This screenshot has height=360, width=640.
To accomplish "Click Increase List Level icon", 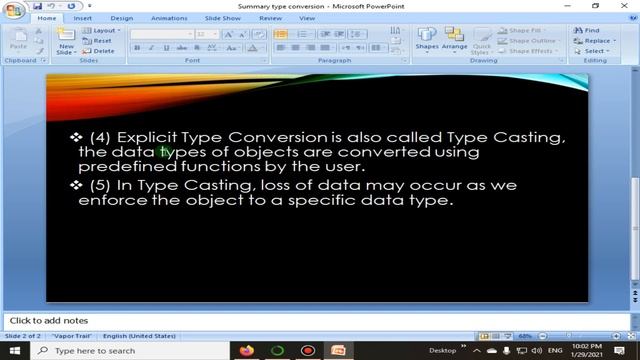I will coord(340,34).
